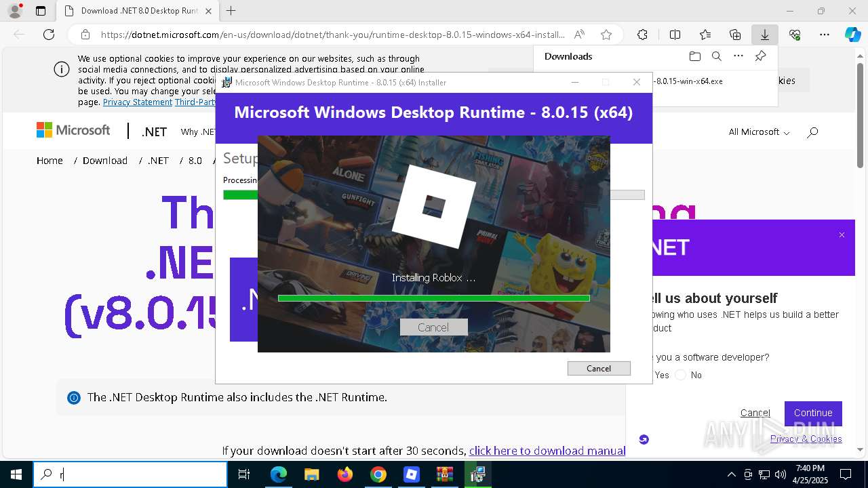Open a new browser tab
Image resolution: width=868 pixels, height=488 pixels.
point(231,11)
